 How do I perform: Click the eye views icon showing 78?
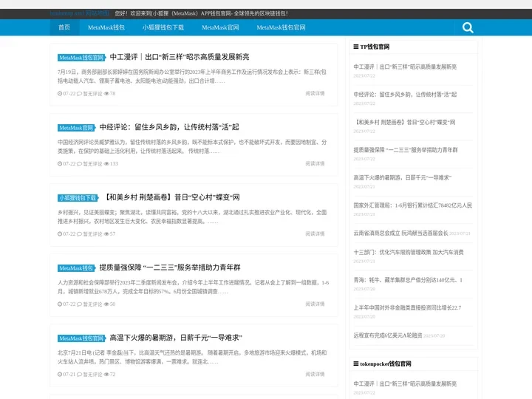(106, 94)
